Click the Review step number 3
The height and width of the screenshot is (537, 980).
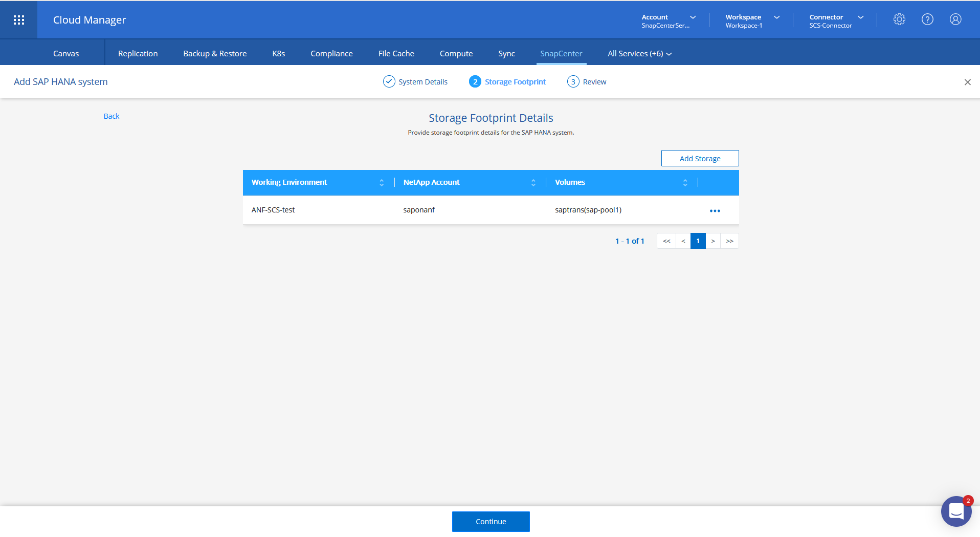pos(573,82)
